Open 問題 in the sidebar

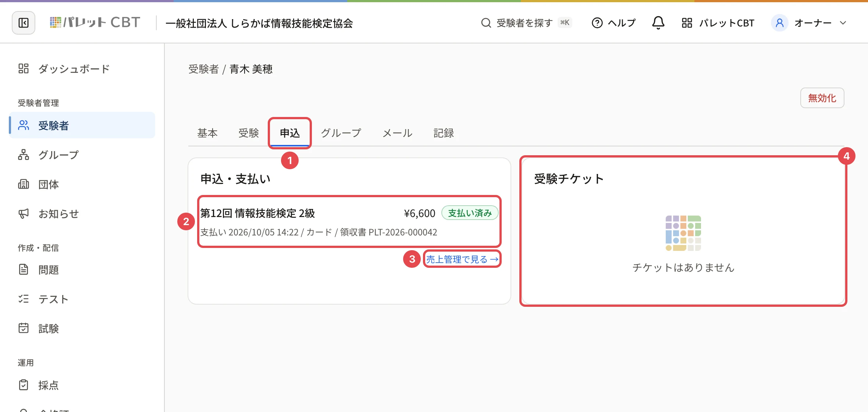click(82, 270)
